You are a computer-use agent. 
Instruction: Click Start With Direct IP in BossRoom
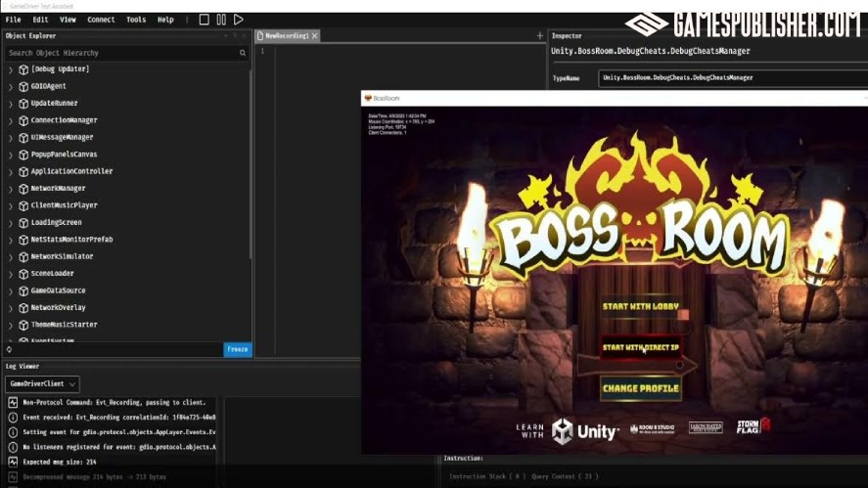(641, 347)
